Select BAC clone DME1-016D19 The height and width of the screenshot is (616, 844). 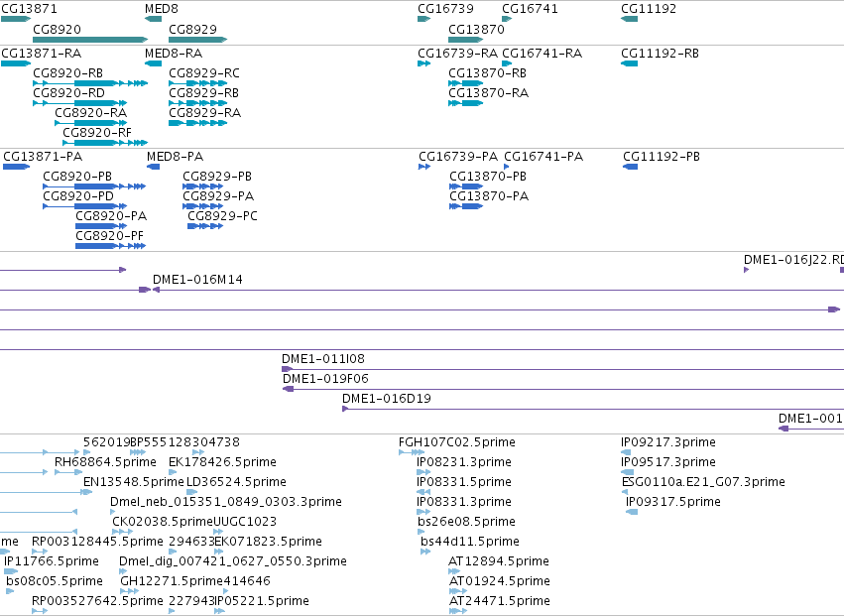coord(387,399)
